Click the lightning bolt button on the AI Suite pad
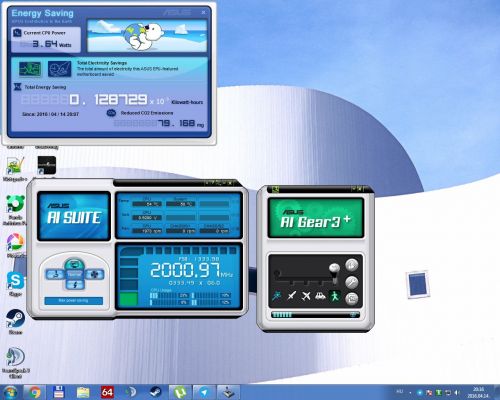500x400 pixels. click(75, 285)
